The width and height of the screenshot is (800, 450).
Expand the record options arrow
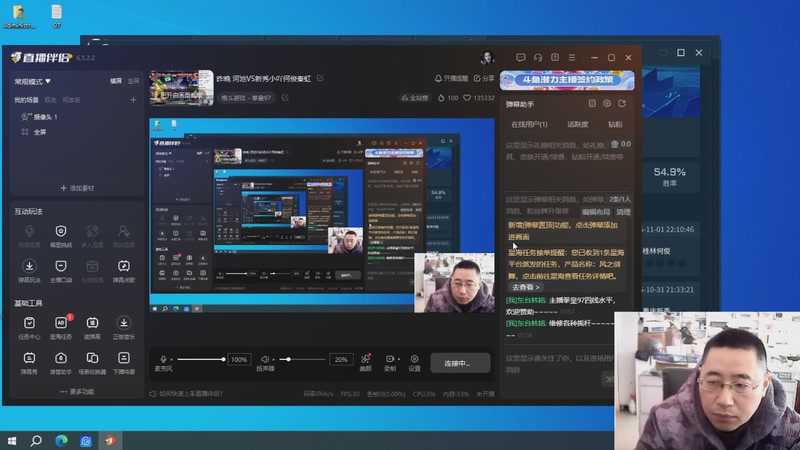click(x=399, y=359)
